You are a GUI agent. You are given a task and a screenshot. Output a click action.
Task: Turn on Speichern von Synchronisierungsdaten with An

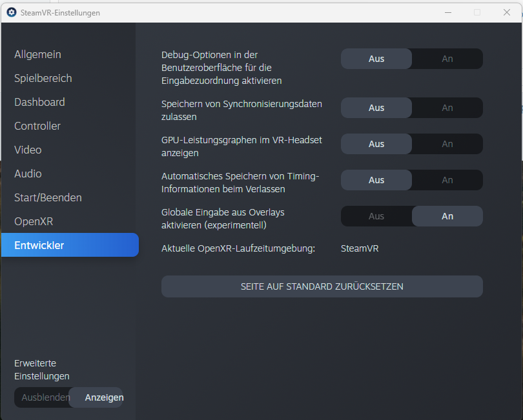447,108
